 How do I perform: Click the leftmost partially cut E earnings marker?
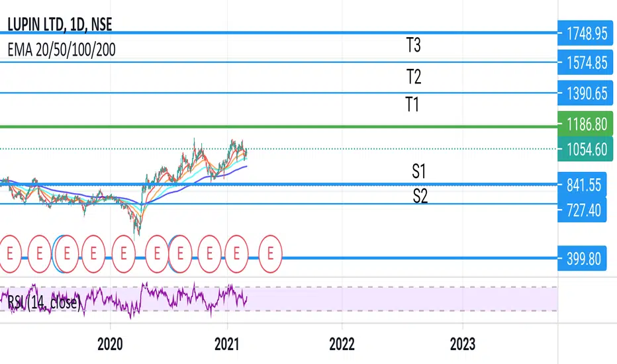point(10,254)
